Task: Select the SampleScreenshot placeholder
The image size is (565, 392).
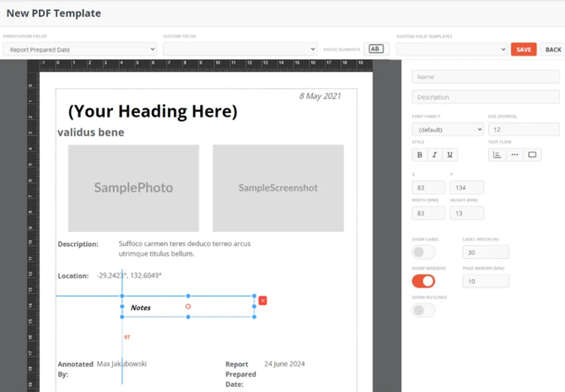Action: click(x=278, y=188)
